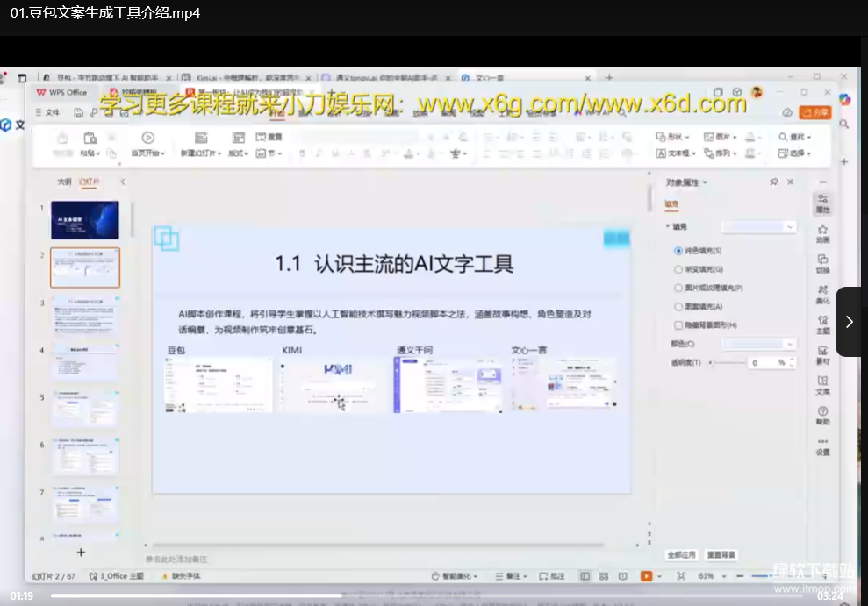This screenshot has height=606, width=868.
Task: Open Materials (素材) panel in right sidebar
Action: [822, 355]
